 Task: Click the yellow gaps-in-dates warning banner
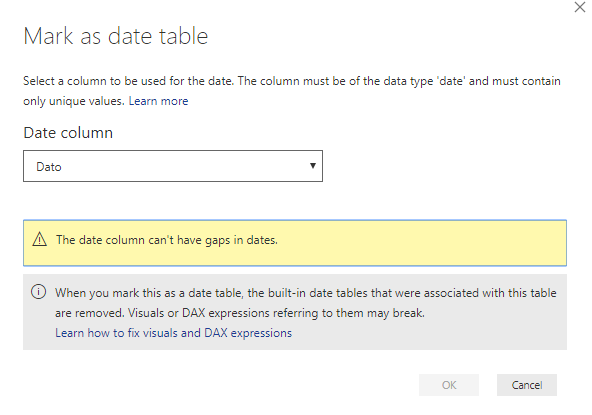click(295, 243)
